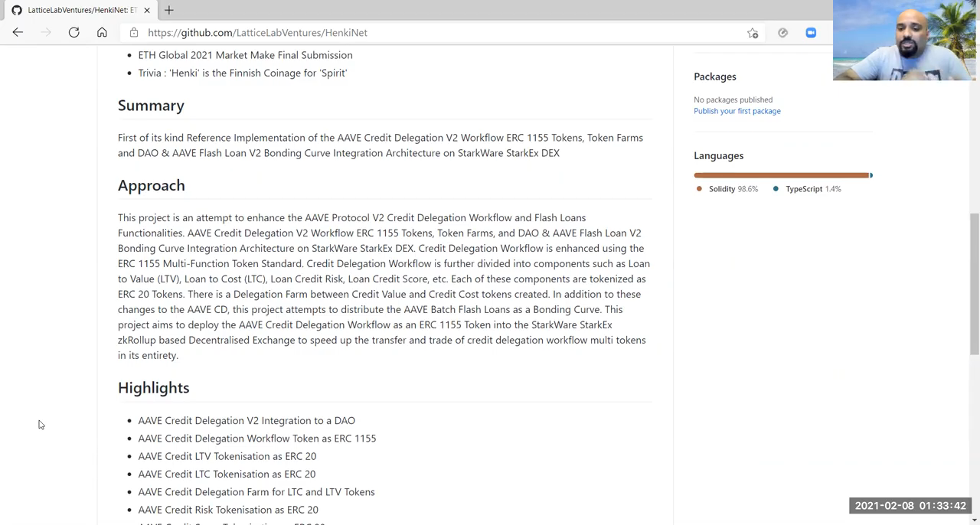Click the scrollbar down arrow
980x525 pixels.
point(974,520)
